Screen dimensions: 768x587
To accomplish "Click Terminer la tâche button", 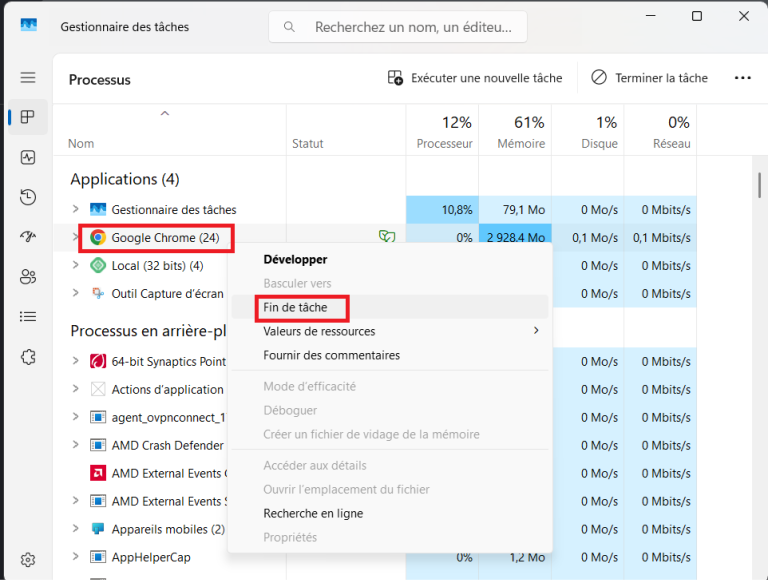I will tap(649, 78).
